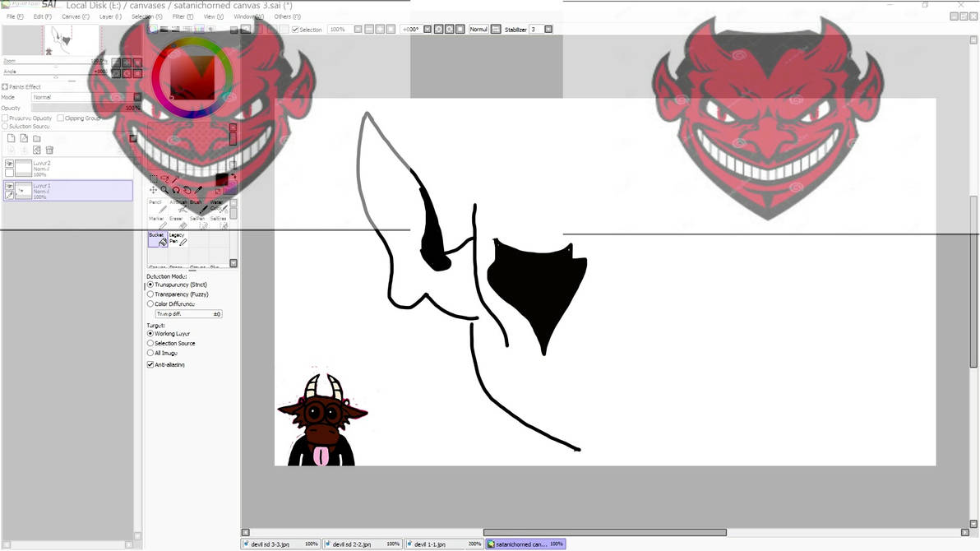This screenshot has height=551, width=980.
Task: Select the AirBrush tool
Action: point(178,206)
